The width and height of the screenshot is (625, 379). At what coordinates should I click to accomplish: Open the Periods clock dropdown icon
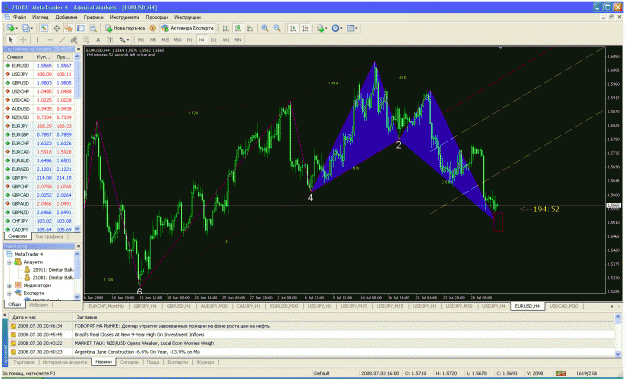(x=337, y=28)
